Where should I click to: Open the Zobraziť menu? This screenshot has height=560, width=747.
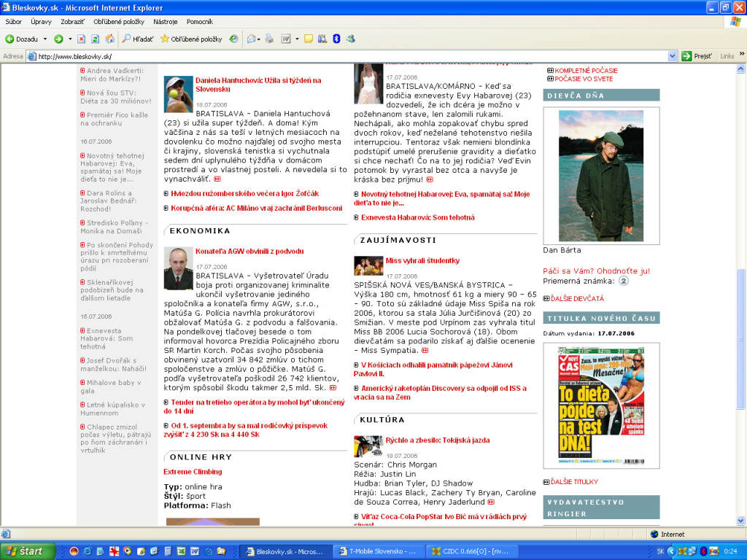click(x=72, y=21)
